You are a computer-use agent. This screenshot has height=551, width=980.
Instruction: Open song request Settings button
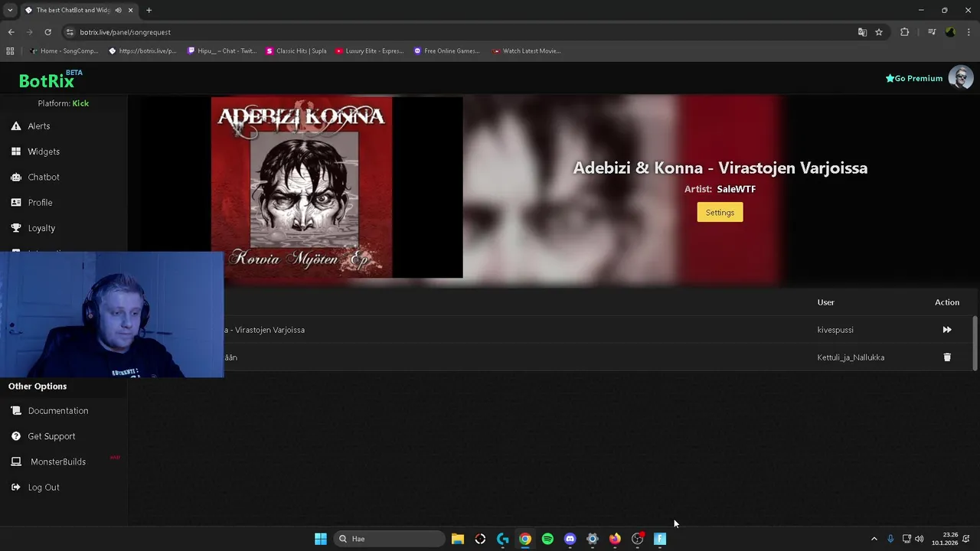pyautogui.click(x=720, y=213)
